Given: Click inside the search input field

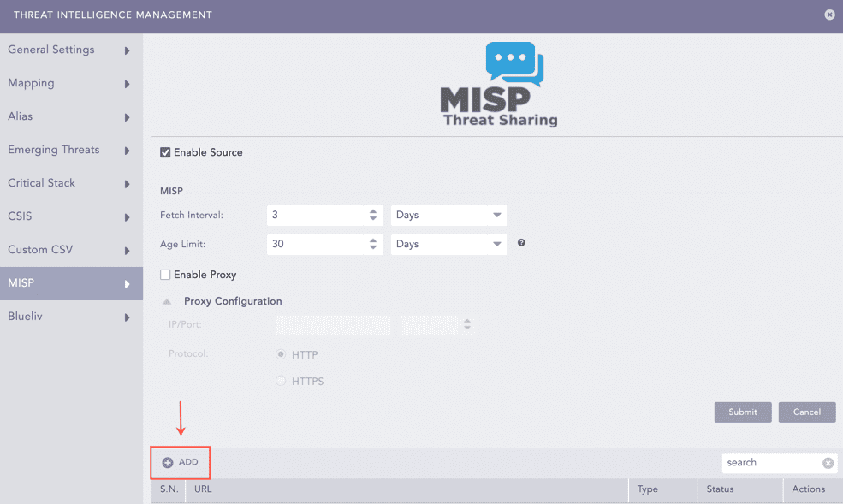Looking at the screenshot, I should [771, 463].
